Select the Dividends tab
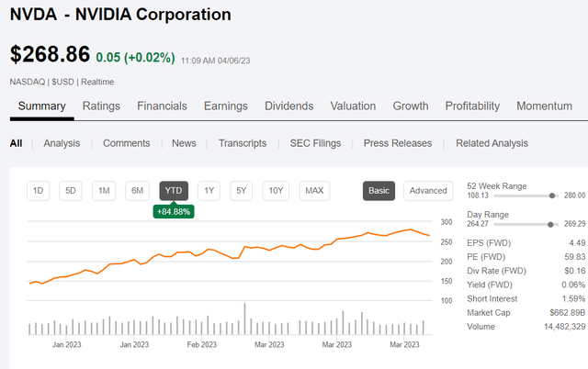This screenshot has height=369, width=588. 289,106
